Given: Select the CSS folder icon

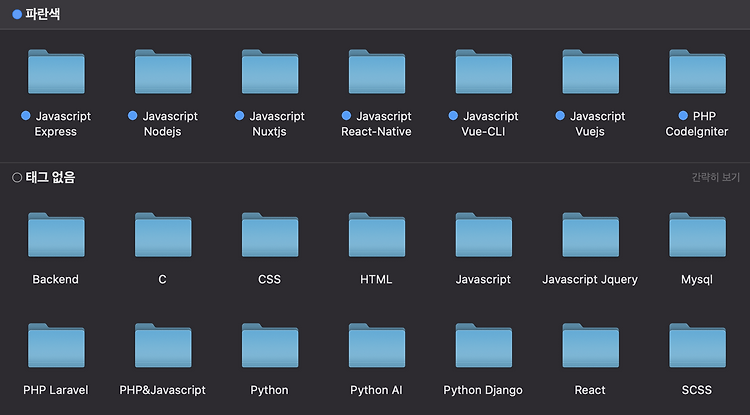Looking at the screenshot, I should click(270, 235).
